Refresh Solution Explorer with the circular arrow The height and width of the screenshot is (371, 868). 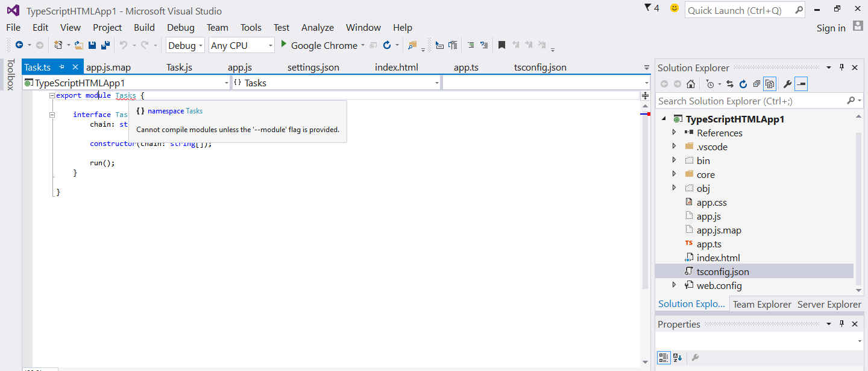coord(743,84)
